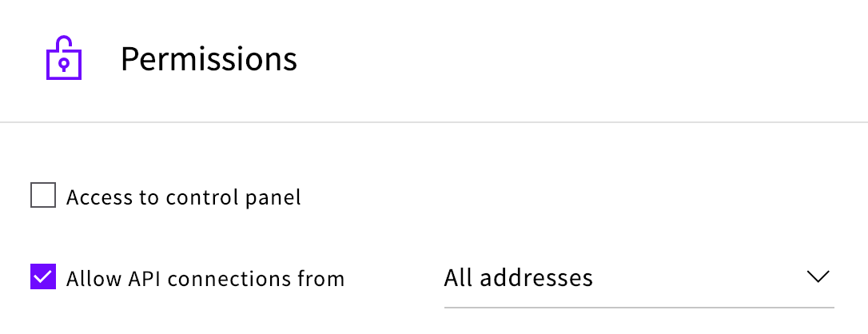Grant control panel access via checkbox
The width and height of the screenshot is (868, 334).
[43, 196]
